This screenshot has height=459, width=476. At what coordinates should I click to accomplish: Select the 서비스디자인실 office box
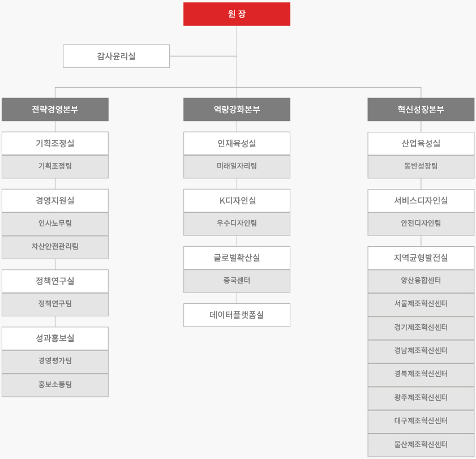pyautogui.click(x=421, y=201)
